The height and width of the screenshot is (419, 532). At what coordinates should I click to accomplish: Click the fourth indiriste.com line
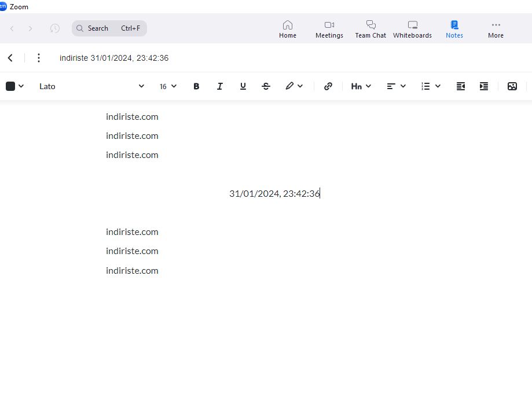pyautogui.click(x=132, y=232)
